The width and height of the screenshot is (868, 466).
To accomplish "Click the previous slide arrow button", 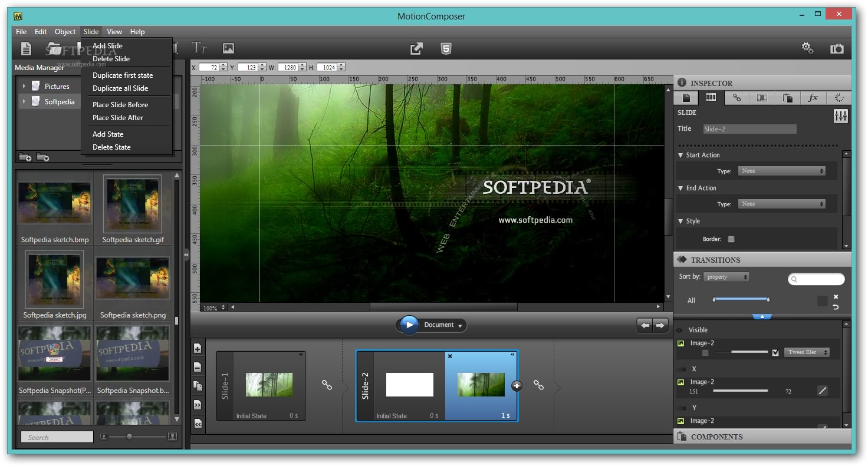I will coord(645,325).
